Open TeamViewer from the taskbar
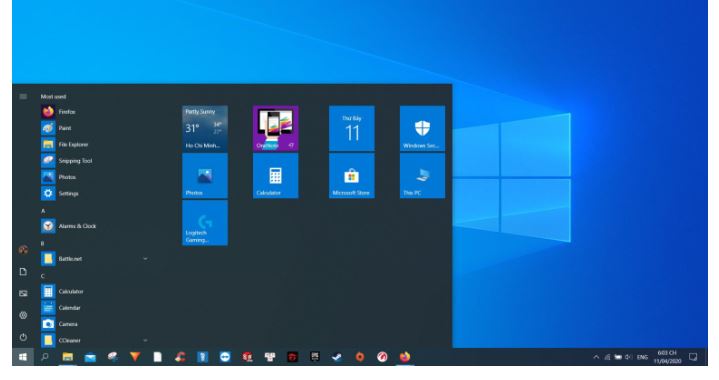Image resolution: width=719 pixels, height=380 pixels. [x=225, y=357]
